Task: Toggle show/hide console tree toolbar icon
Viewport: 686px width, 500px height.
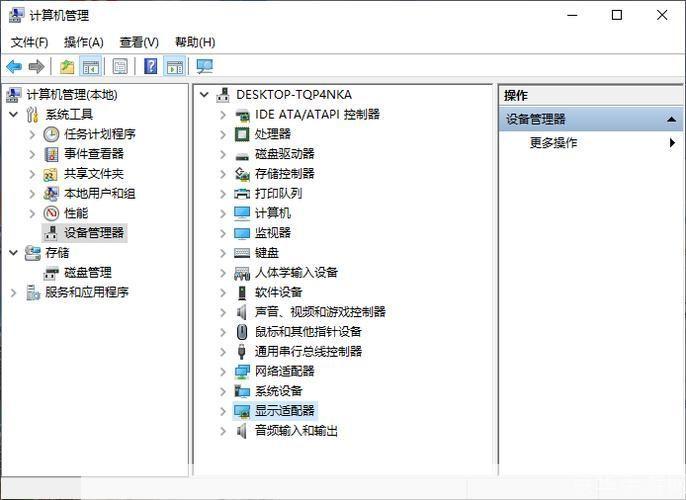Action: pos(91,66)
